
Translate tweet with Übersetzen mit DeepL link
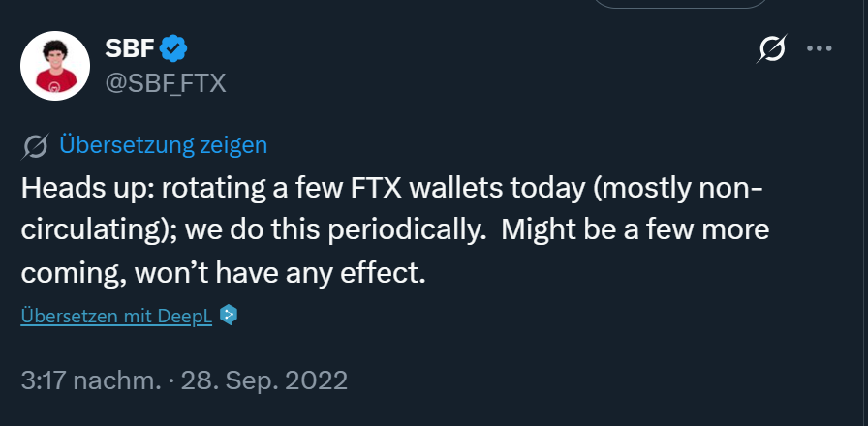[x=116, y=316]
